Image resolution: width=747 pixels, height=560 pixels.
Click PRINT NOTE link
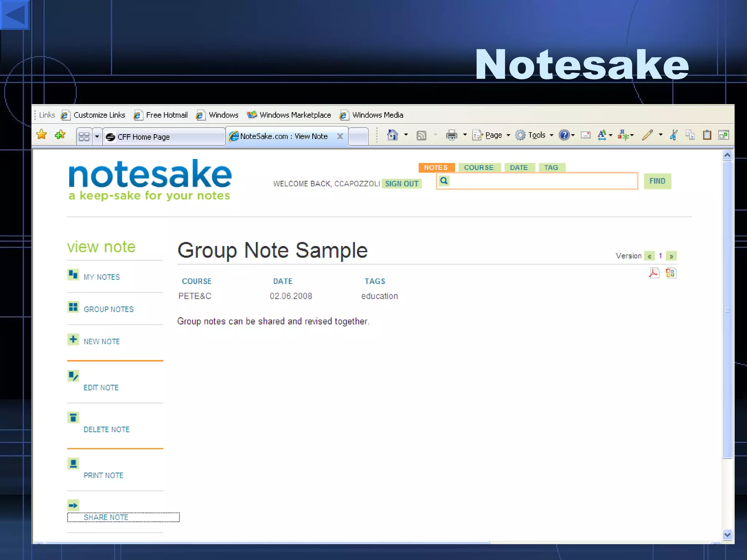(x=104, y=475)
